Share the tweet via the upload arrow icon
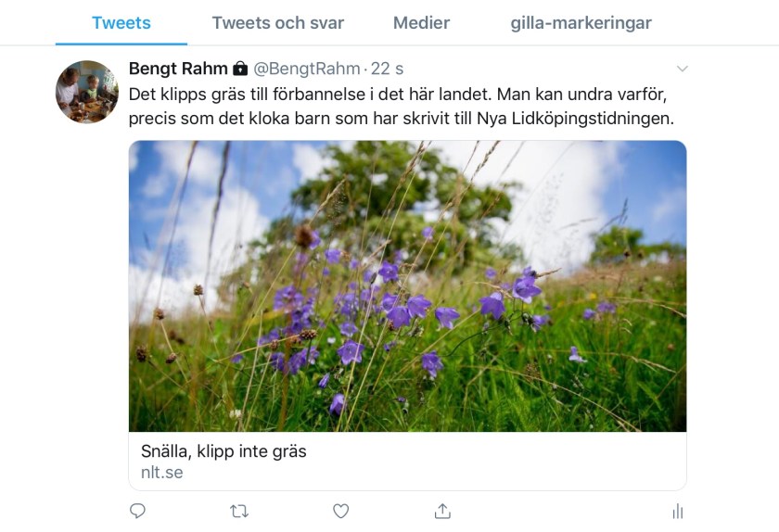The height and width of the screenshot is (532, 779). click(x=442, y=511)
